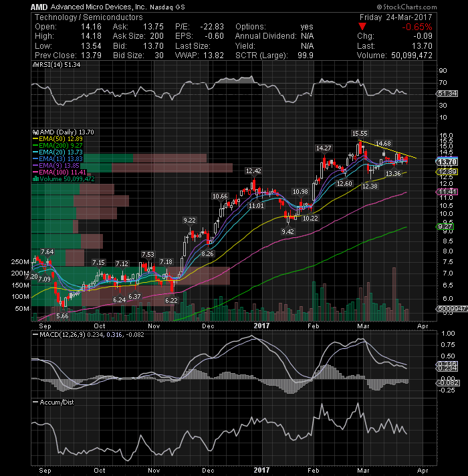
Task: Click the Low value 13.54
Action: pyautogui.click(x=91, y=46)
